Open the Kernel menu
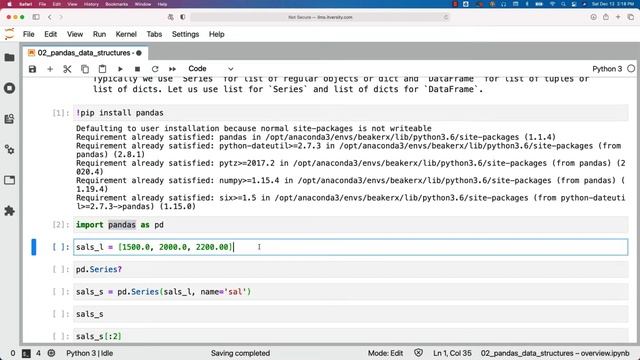The image size is (640, 360). click(x=126, y=34)
